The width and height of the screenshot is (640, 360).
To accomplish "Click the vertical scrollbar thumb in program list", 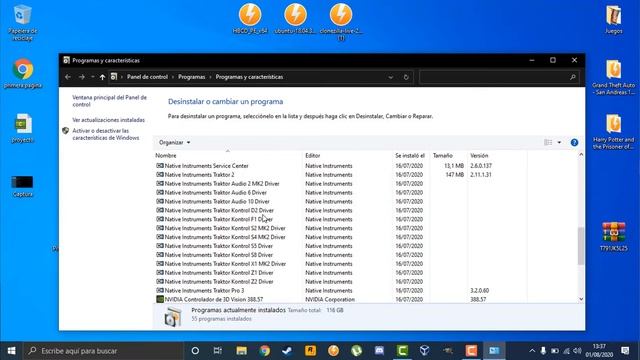I will click(581, 246).
